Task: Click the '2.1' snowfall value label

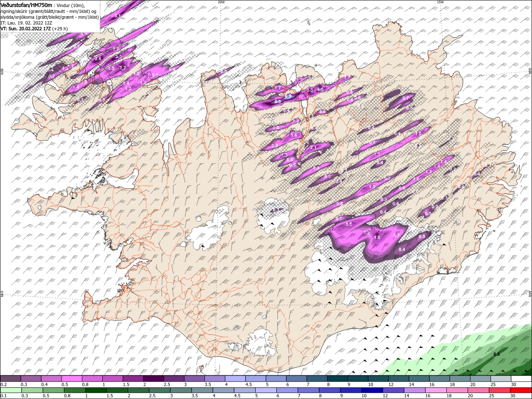Action: click(314, 148)
